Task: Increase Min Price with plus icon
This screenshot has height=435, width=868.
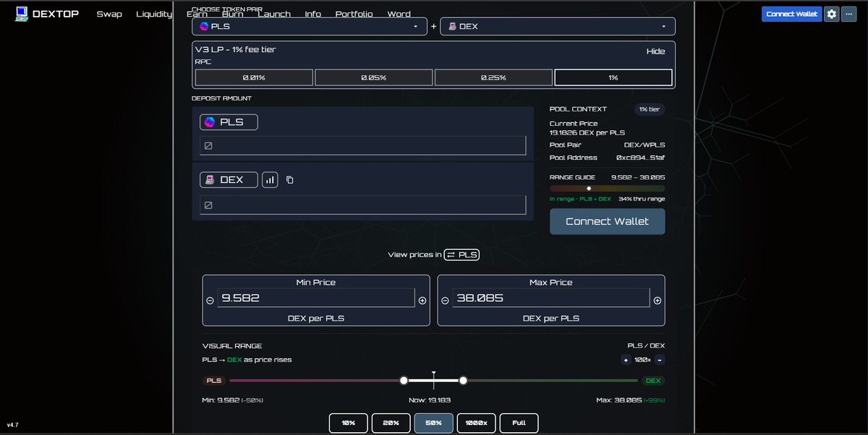Action: point(422,300)
